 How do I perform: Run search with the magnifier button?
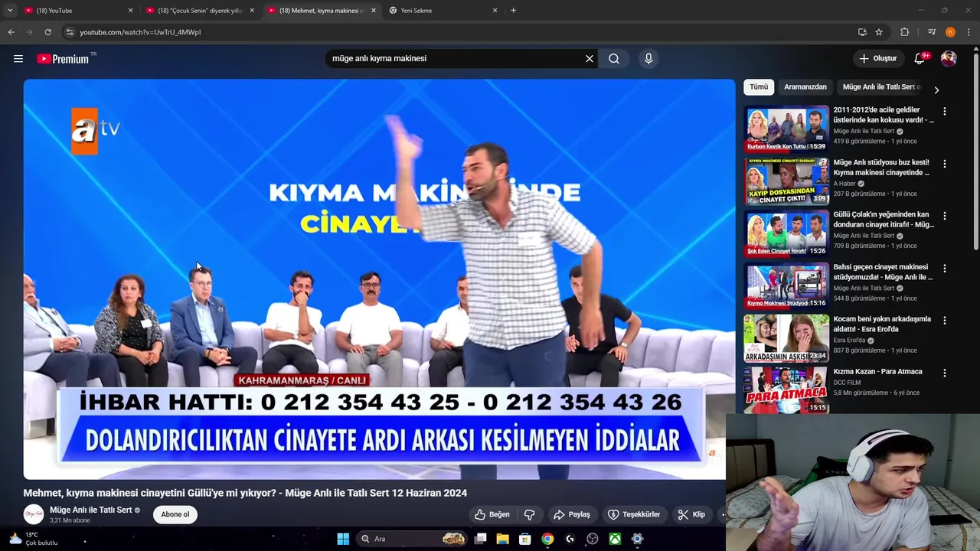[x=614, y=59]
